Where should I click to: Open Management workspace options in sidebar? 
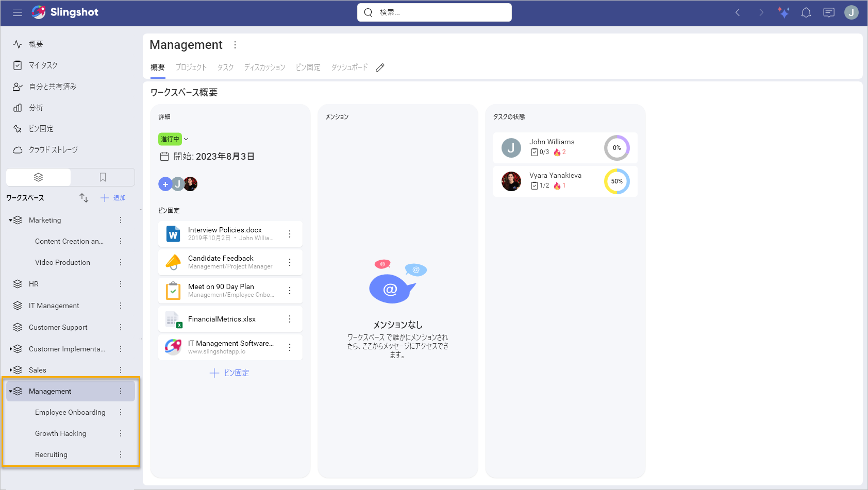[121, 391]
